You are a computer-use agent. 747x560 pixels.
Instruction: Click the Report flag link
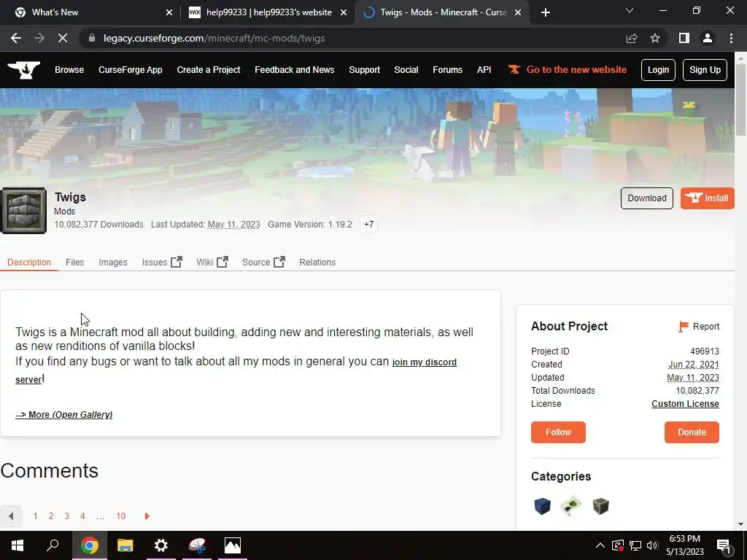[699, 327]
